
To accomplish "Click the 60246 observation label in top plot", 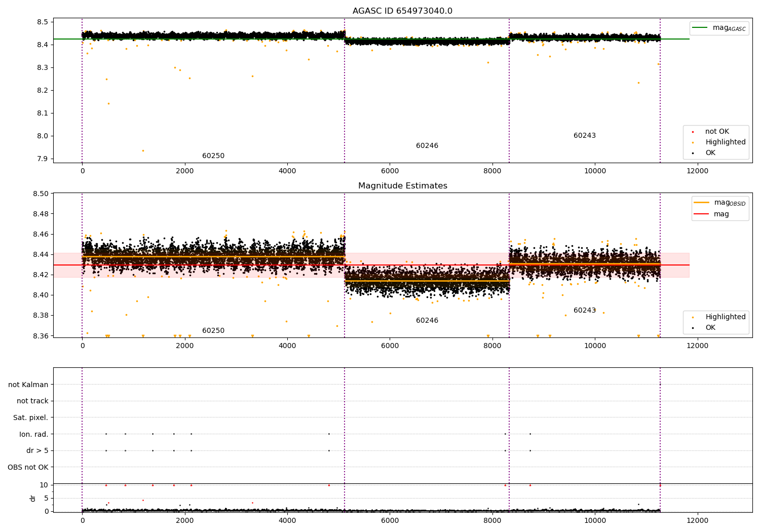I will pos(427,146).
